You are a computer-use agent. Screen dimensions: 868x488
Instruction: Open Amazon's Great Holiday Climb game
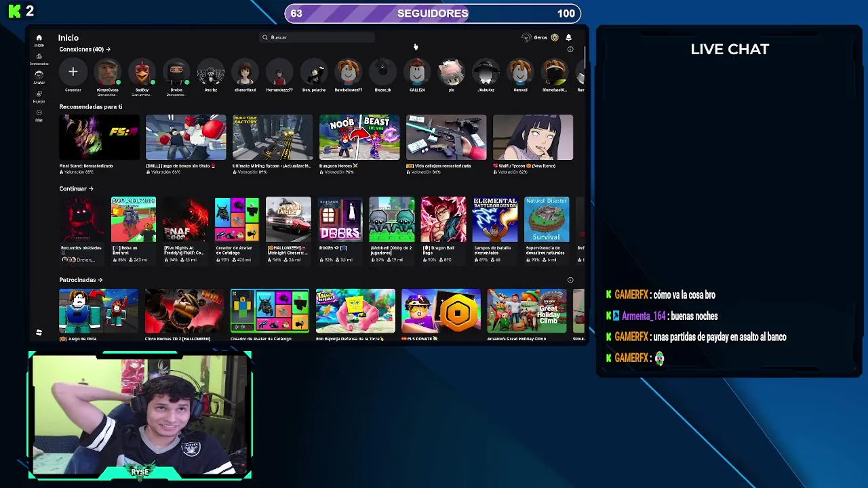coord(527,311)
